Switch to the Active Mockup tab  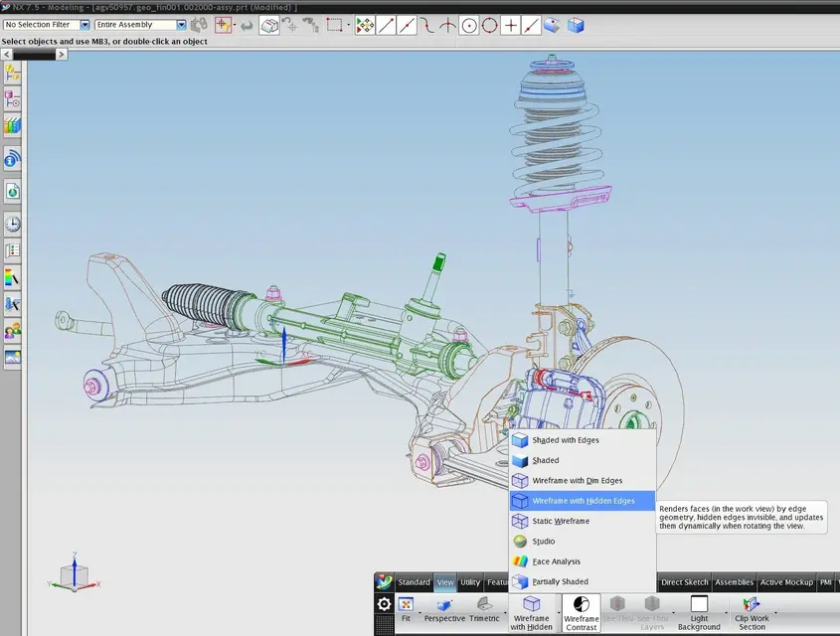(786, 582)
